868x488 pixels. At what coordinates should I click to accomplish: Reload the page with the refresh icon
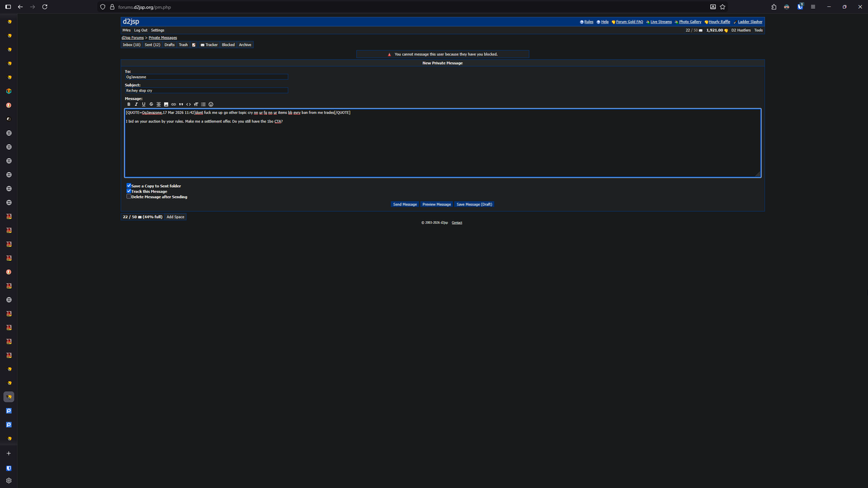coord(45,7)
